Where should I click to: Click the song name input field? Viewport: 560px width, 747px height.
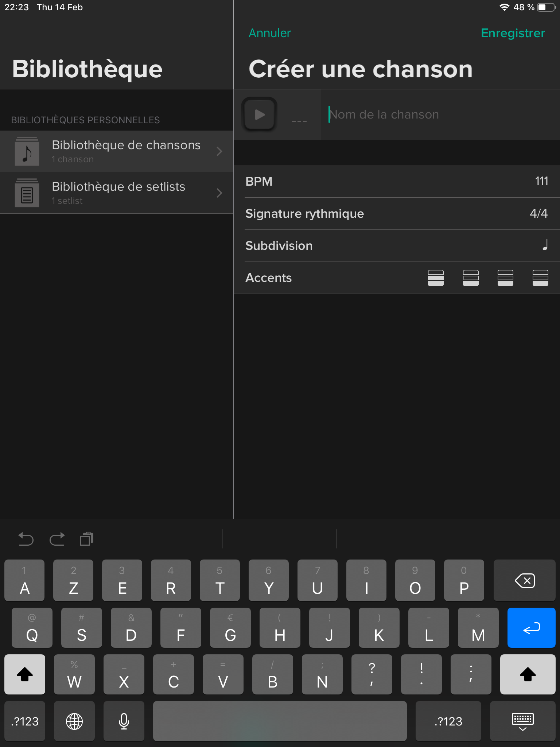[x=440, y=115]
